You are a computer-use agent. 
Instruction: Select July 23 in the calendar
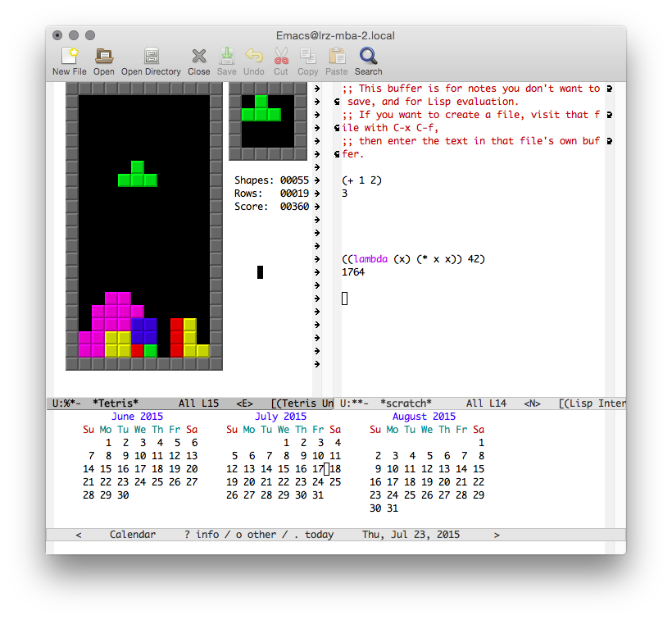(301, 482)
